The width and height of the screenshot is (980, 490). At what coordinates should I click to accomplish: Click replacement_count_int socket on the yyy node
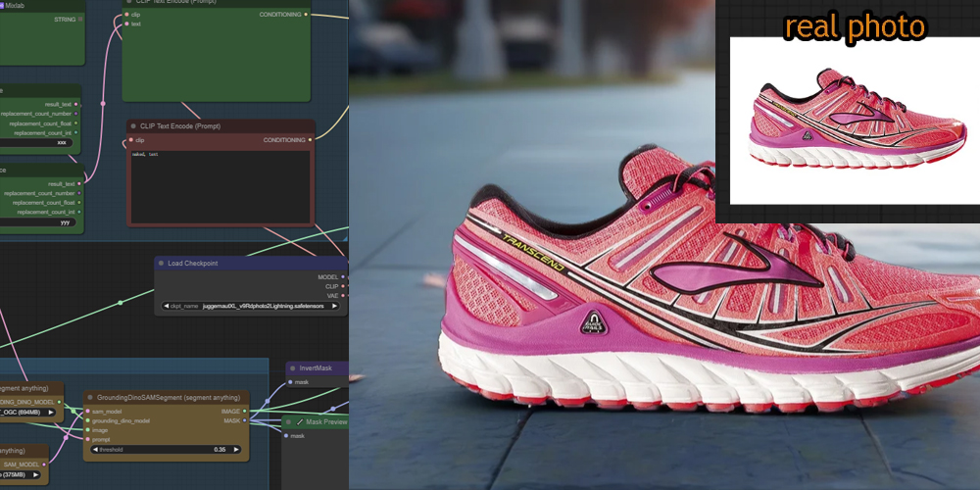[x=79, y=212]
